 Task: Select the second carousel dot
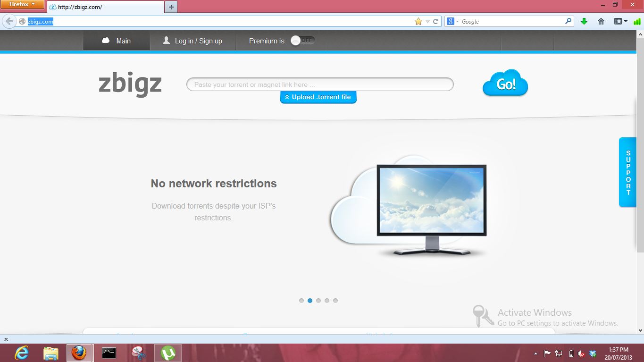[x=310, y=301]
